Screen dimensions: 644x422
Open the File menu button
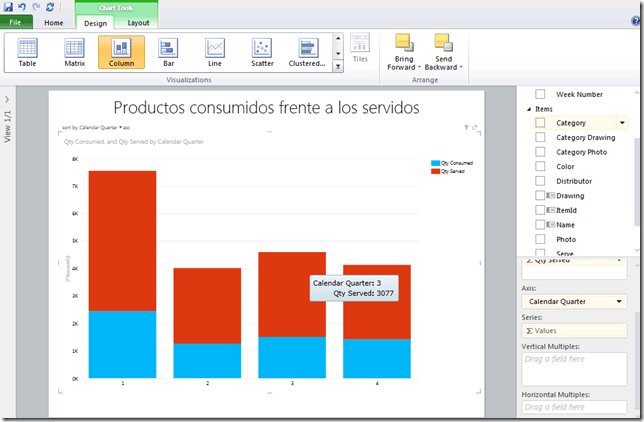click(x=16, y=22)
